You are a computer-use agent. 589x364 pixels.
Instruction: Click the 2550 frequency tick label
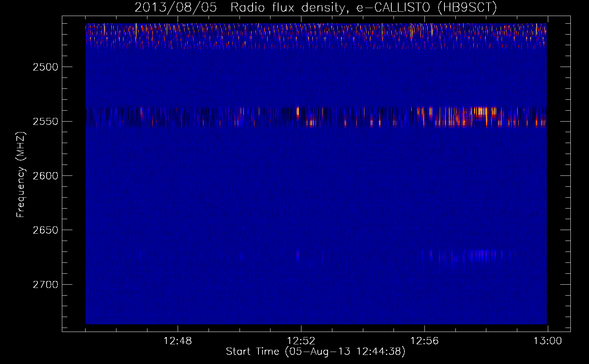tap(46, 122)
